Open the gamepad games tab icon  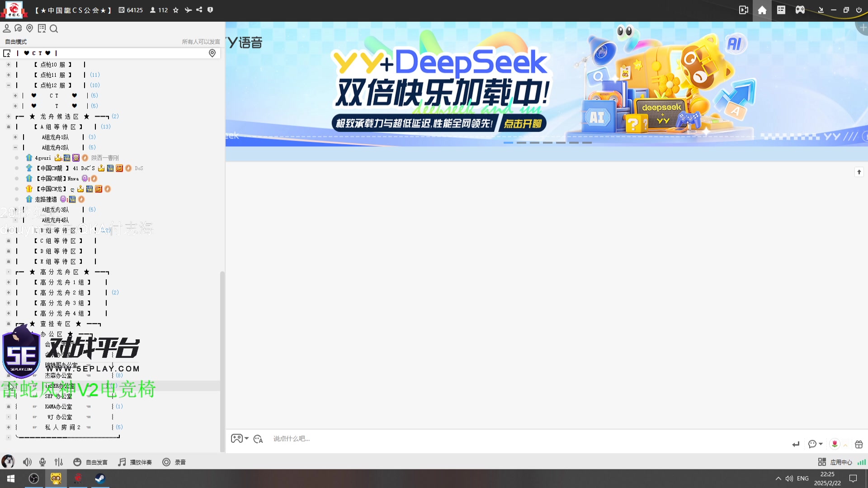[800, 10]
